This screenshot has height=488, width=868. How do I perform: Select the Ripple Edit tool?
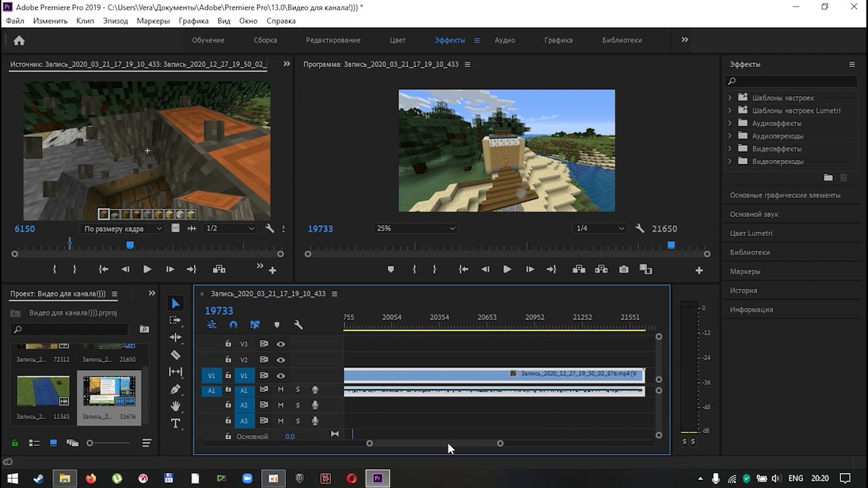(176, 337)
